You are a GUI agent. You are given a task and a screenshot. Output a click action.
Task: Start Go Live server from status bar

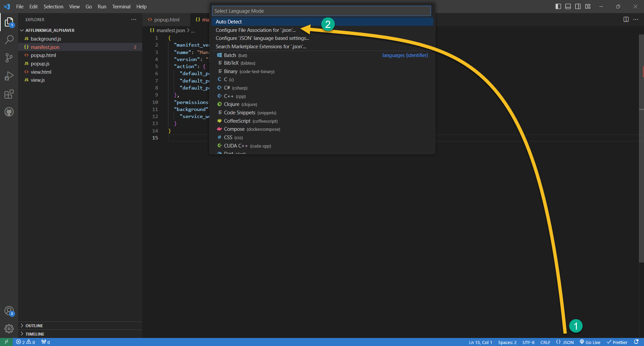[x=590, y=342]
